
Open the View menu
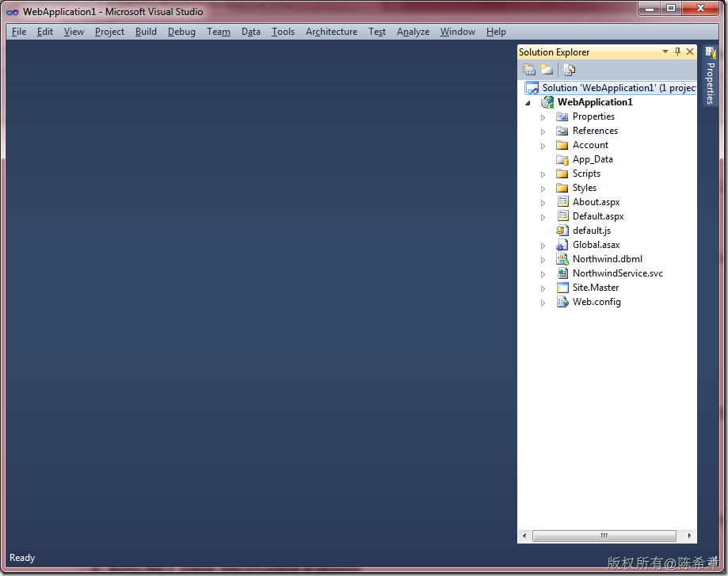coord(74,32)
